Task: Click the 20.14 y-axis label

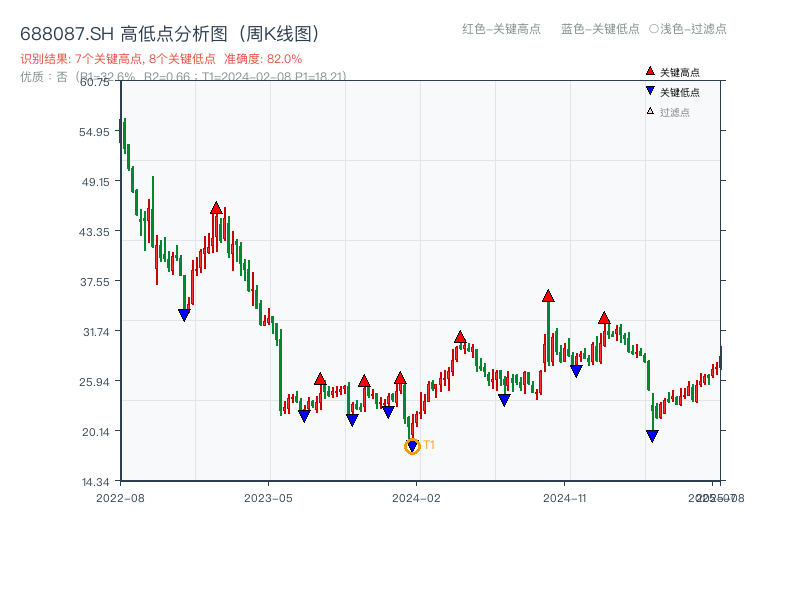Action: click(95, 432)
